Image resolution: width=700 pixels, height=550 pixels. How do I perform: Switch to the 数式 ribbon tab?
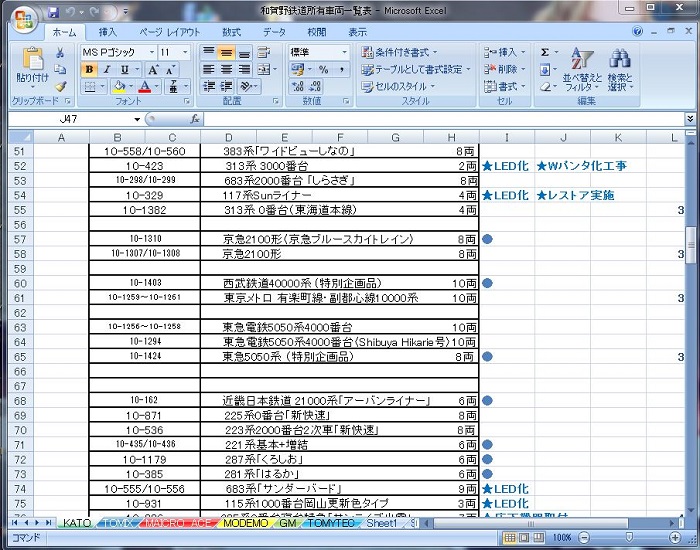(x=231, y=32)
